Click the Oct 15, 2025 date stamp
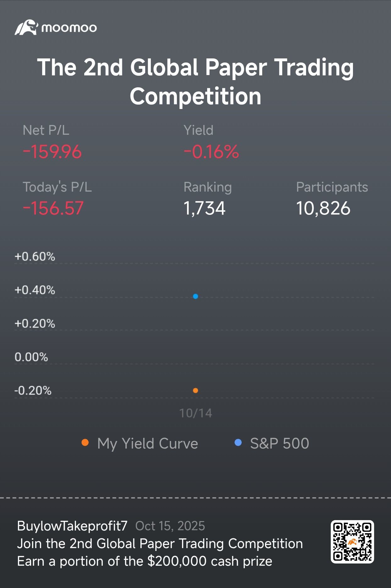This screenshot has width=391, height=588. [x=170, y=526]
